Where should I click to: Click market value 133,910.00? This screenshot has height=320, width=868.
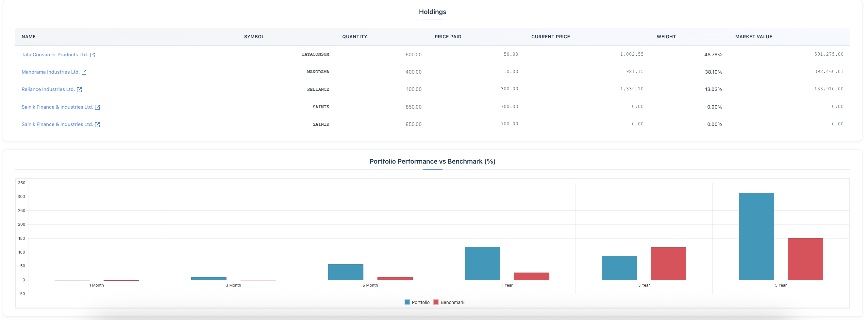tap(829, 89)
